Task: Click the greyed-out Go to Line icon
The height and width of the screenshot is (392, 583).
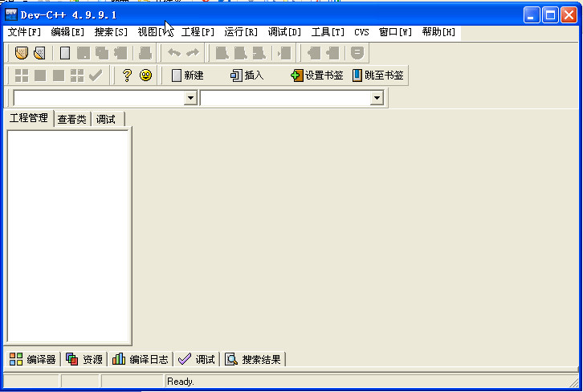Action: coord(284,53)
